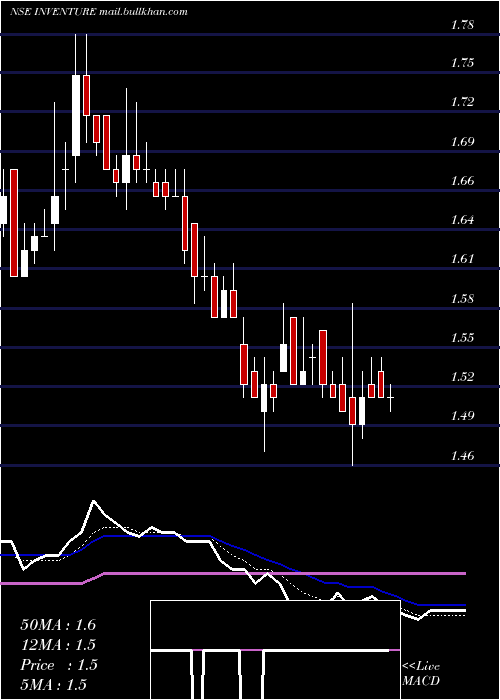Click the last candlestick at the chart's right end

coord(391,397)
